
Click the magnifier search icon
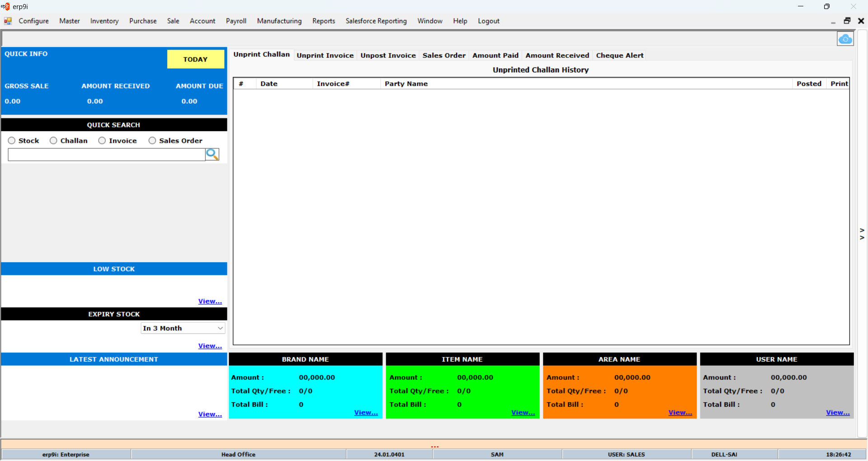pos(212,155)
